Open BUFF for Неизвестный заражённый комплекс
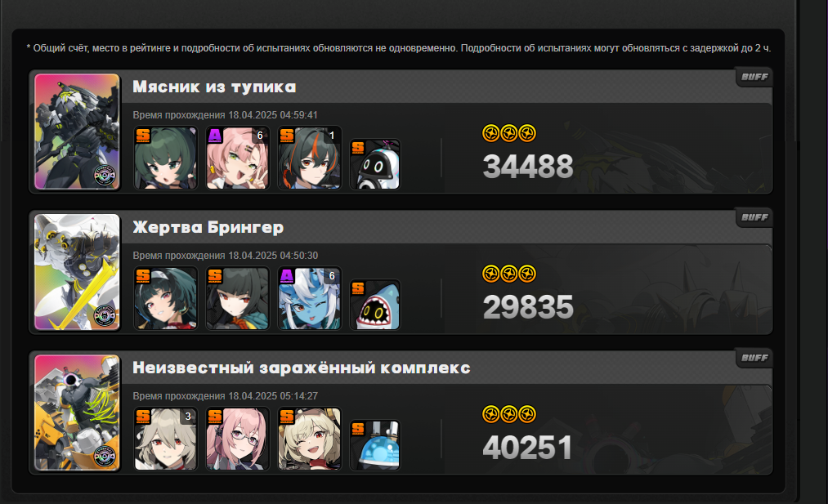Image resolution: width=828 pixels, height=504 pixels. (754, 358)
